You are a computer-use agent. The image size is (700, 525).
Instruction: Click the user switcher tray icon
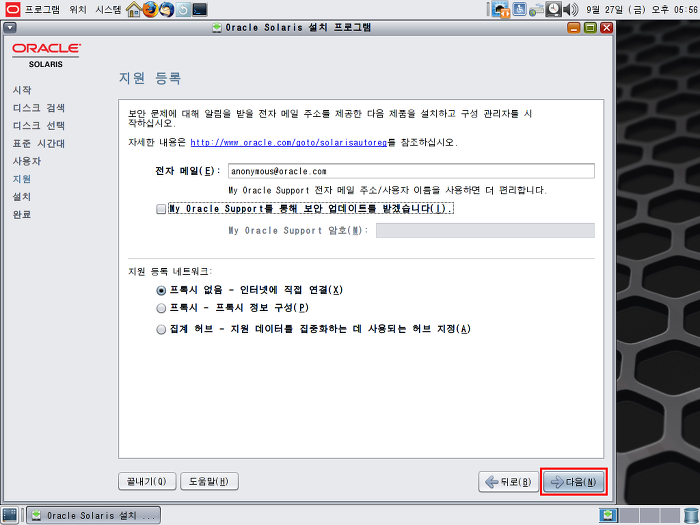(500, 9)
